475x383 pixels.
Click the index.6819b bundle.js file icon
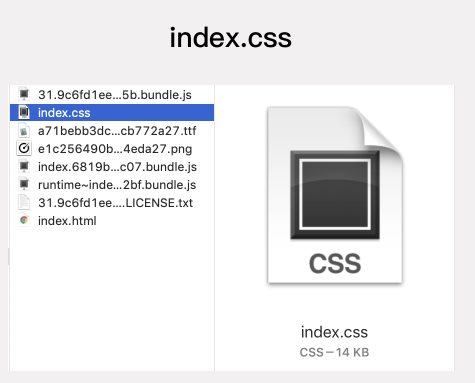pos(24,166)
